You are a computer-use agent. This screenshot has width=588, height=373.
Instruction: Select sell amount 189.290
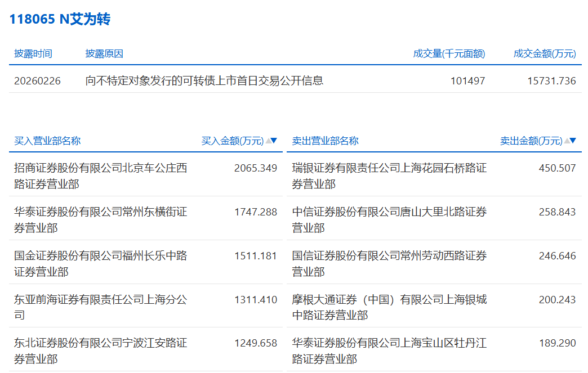pos(557,343)
